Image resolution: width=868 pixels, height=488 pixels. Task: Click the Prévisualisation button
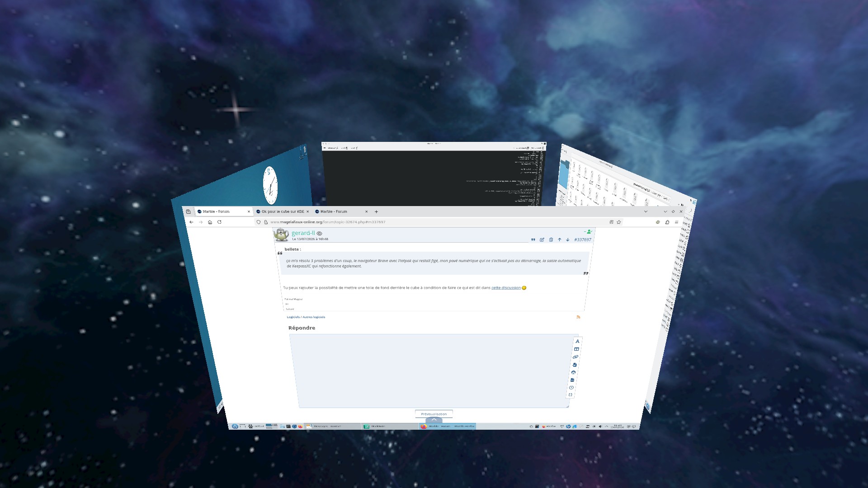coord(434,414)
